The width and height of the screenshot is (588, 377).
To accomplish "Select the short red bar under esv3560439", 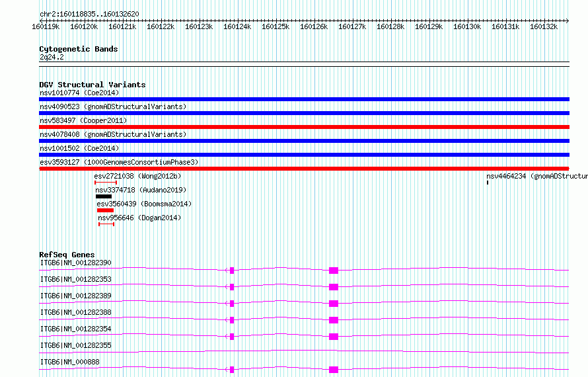I will (105, 210).
